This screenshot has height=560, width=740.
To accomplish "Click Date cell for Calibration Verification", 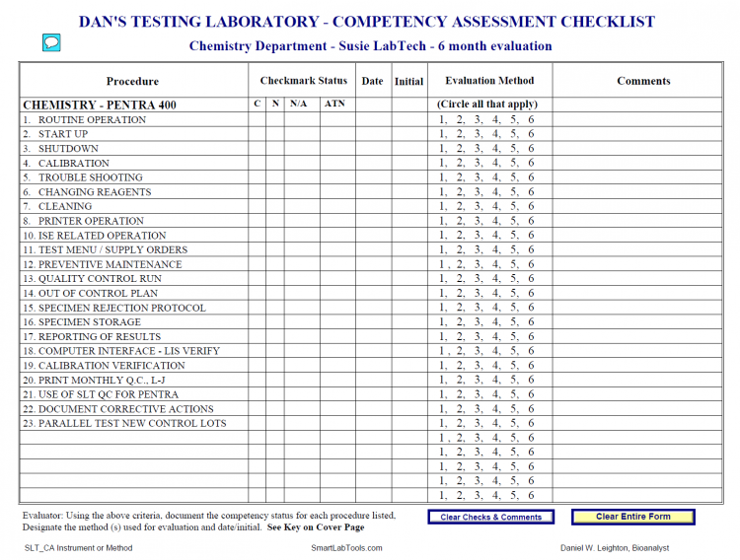I will coord(372,366).
